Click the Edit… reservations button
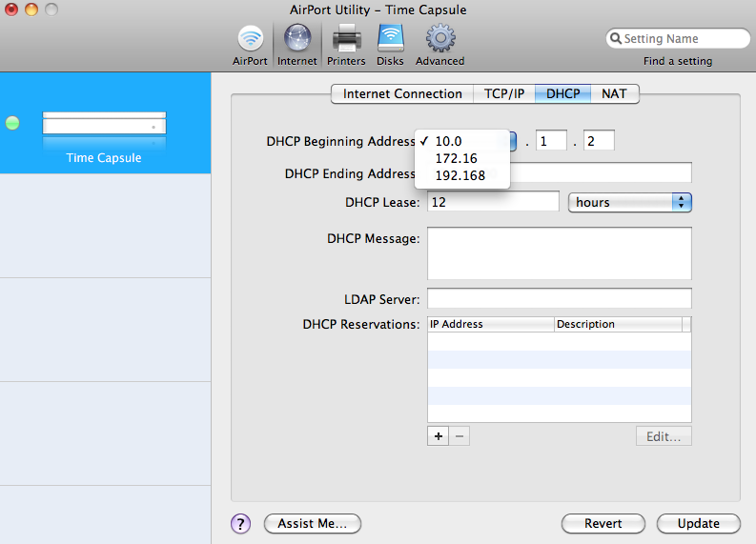The height and width of the screenshot is (544, 756). tap(664, 436)
